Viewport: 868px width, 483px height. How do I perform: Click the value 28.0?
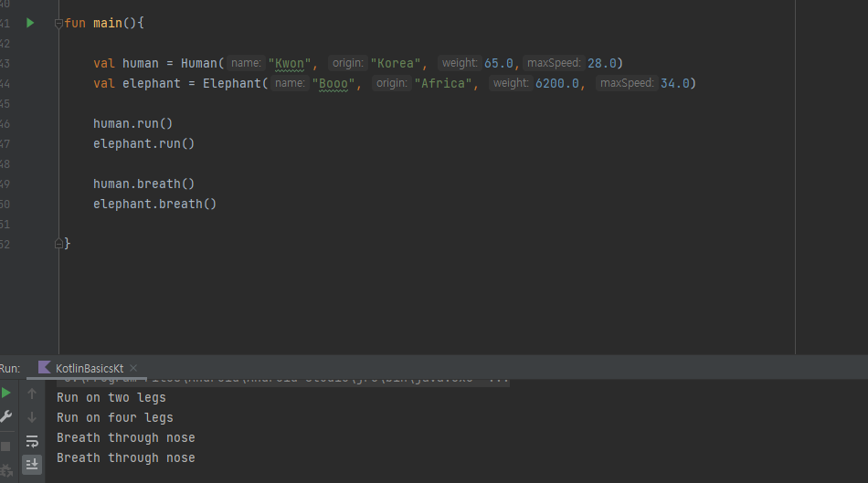[602, 64]
